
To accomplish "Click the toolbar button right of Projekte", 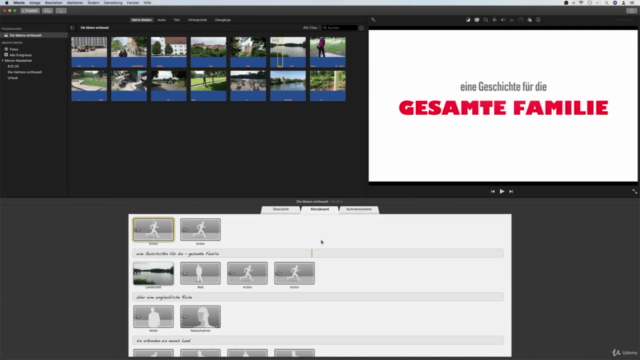I will (48, 11).
